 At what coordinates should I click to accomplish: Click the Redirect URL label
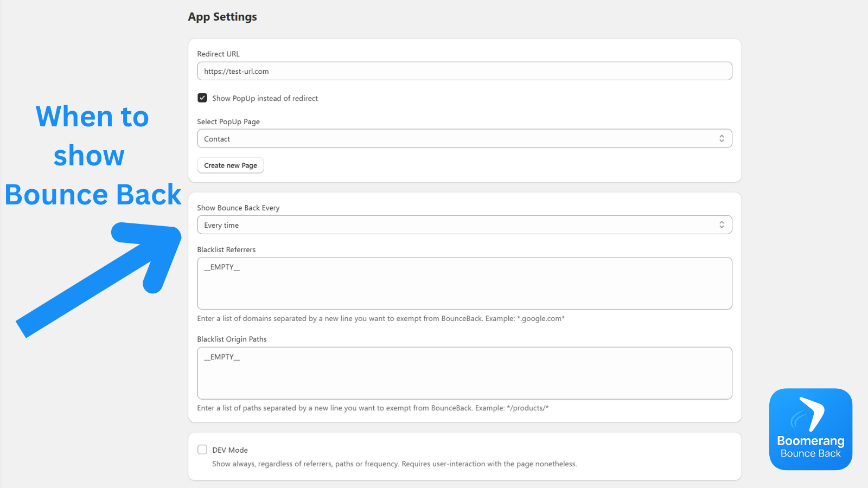(x=218, y=54)
